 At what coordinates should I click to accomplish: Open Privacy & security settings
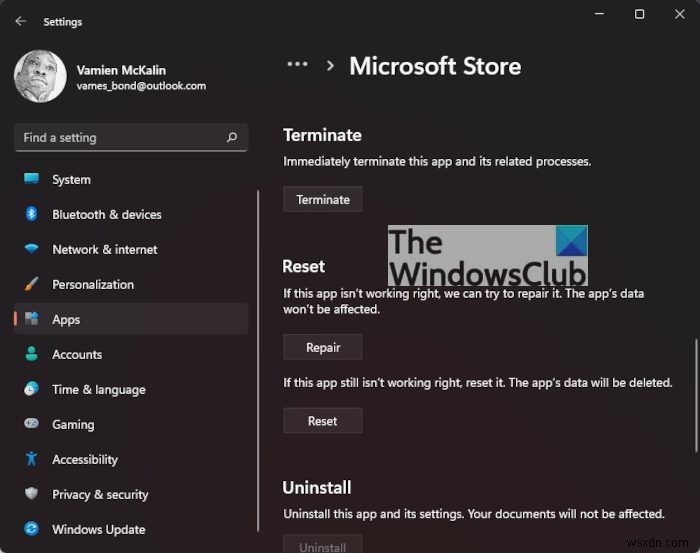pyautogui.click(x=131, y=494)
